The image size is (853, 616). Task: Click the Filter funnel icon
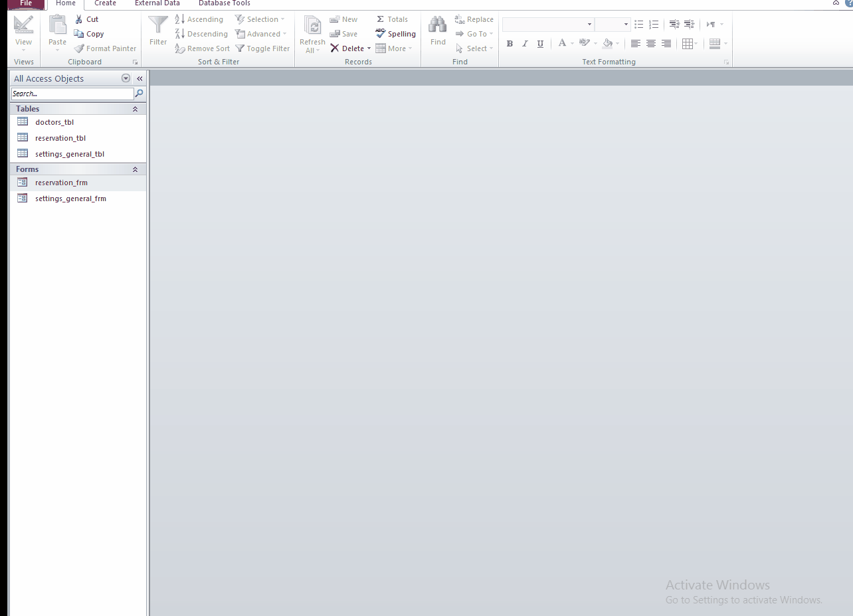(158, 27)
